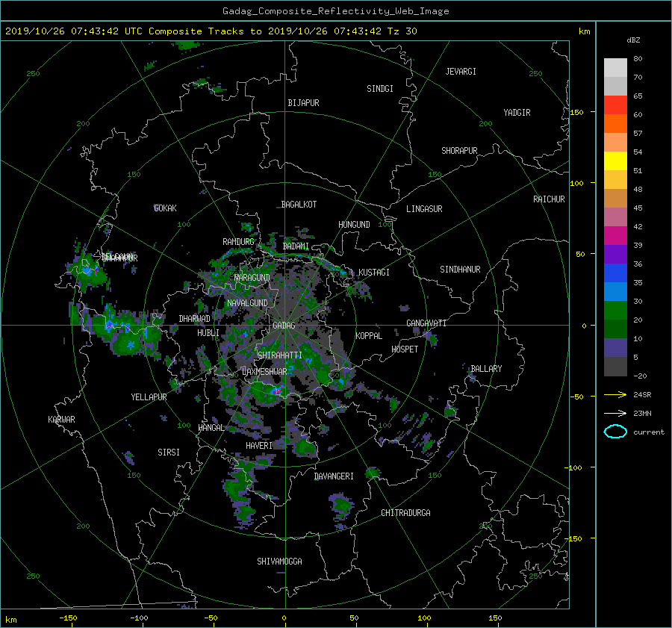
Task: Click the YELLAPUR city label
Action: 149,397
